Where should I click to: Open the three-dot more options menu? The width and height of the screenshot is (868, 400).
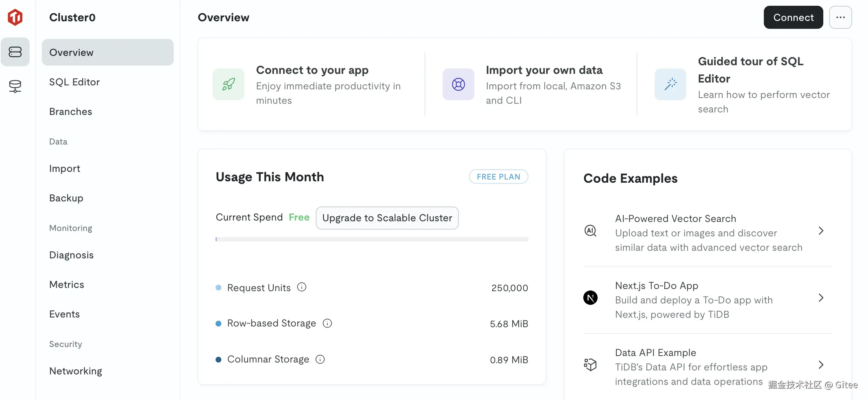[840, 17]
